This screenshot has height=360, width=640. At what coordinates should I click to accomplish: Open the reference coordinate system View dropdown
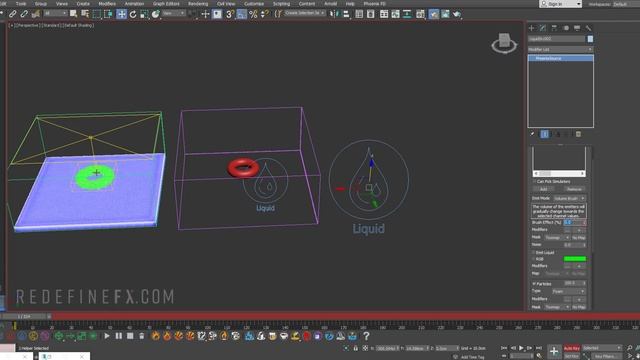[x=173, y=13]
